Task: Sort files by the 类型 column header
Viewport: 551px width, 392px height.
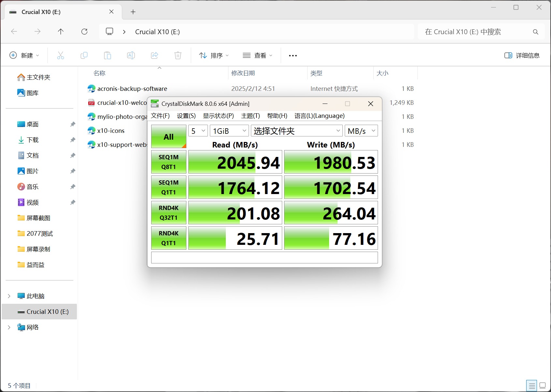Action: click(316, 73)
